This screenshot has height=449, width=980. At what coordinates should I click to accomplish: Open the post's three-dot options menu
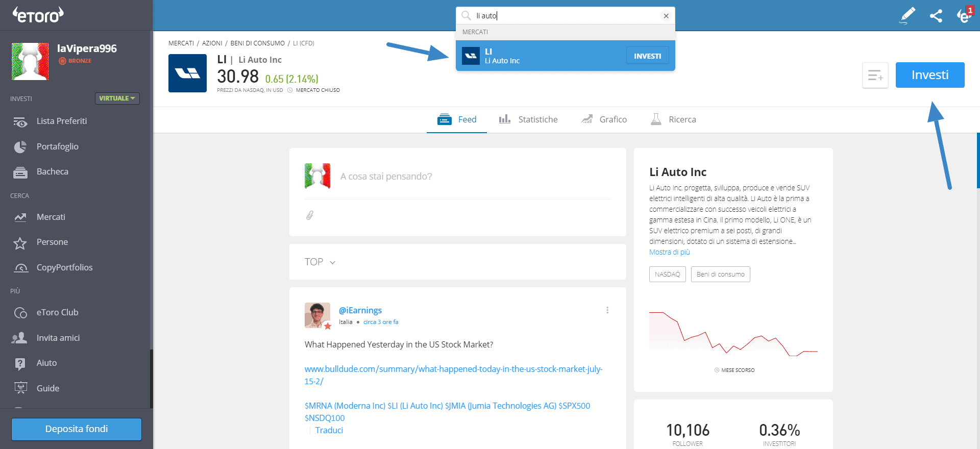[607, 310]
